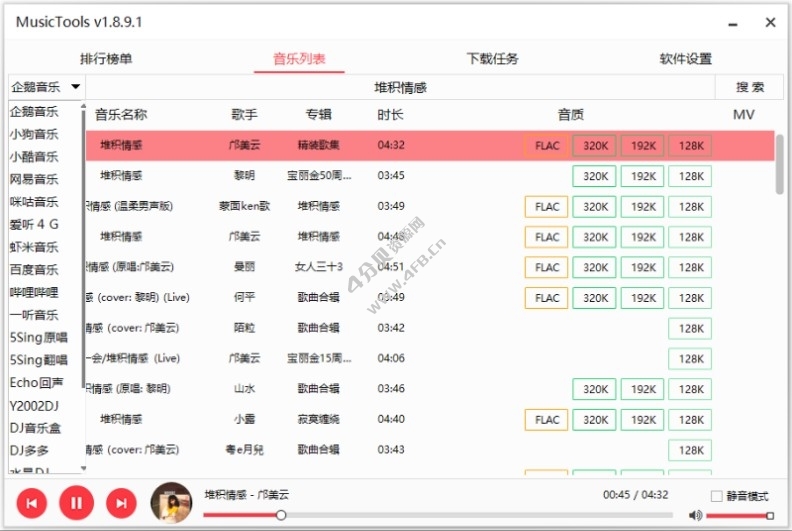The image size is (792, 531).
Task: Download FLAC of the 何平 Live song
Action: 547,298
